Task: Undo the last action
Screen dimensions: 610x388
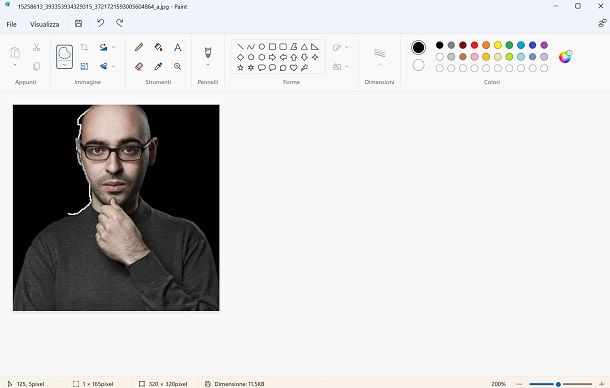Action: [x=101, y=23]
